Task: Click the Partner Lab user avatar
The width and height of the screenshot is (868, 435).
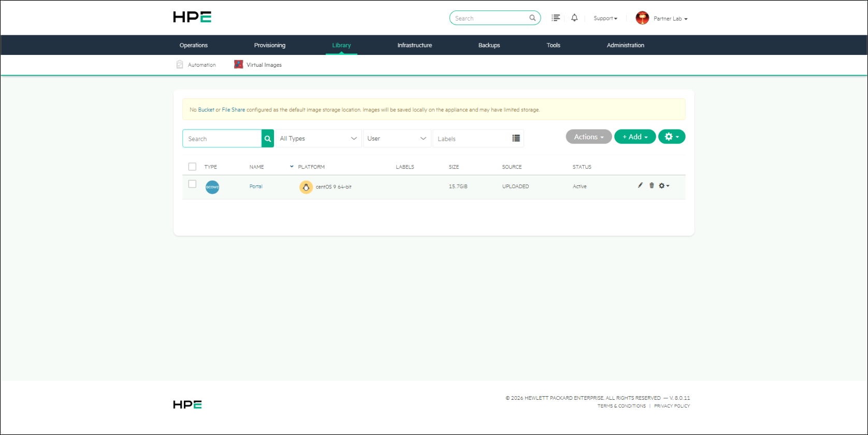Action: point(642,18)
